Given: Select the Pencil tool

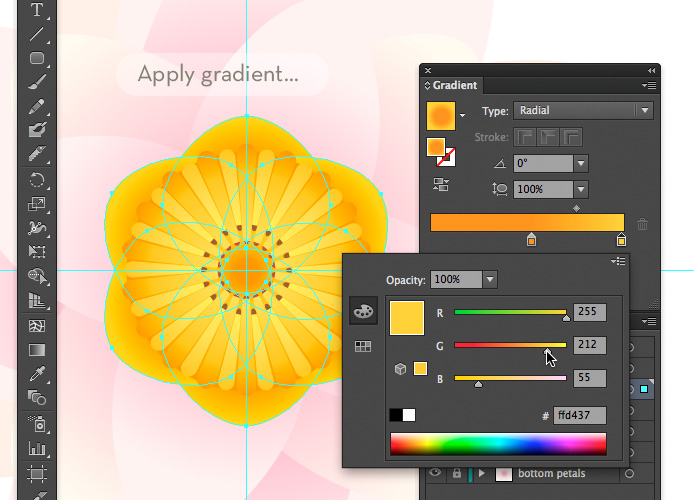Looking at the screenshot, I should (x=37, y=107).
